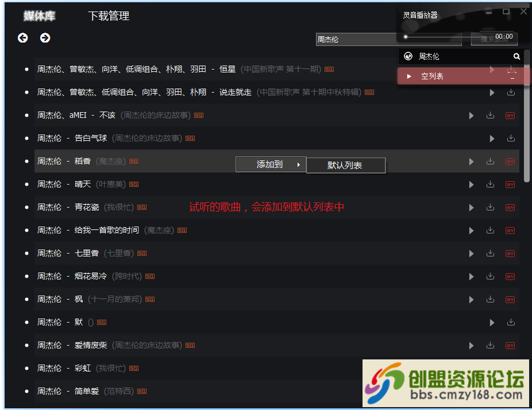Download the song 不该
Viewport: 532px width, 410px height.
pyautogui.click(x=490, y=115)
